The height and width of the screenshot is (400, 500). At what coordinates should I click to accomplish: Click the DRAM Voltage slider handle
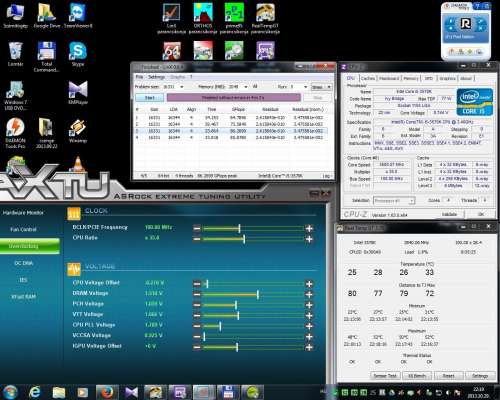258,294
